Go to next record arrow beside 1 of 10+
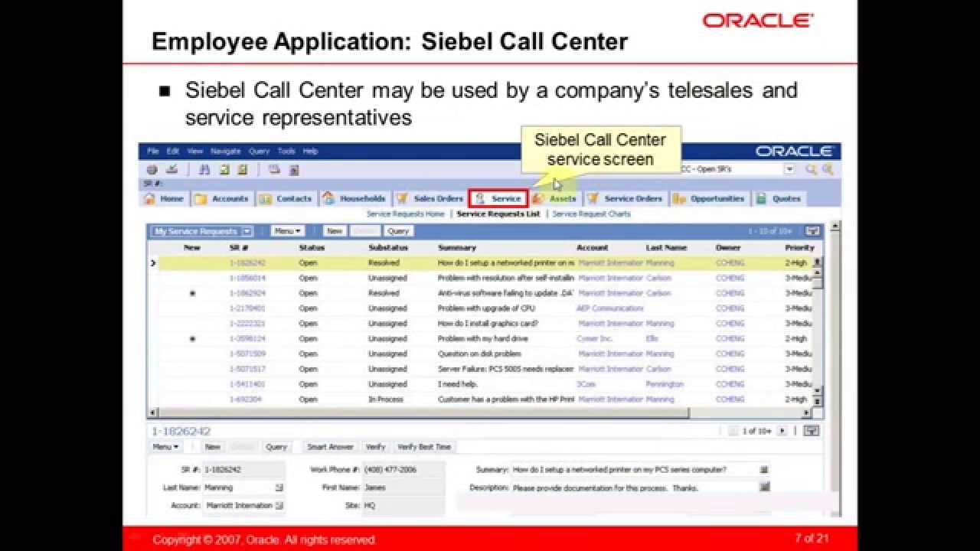Viewport: 980px width, 551px height. (x=782, y=431)
